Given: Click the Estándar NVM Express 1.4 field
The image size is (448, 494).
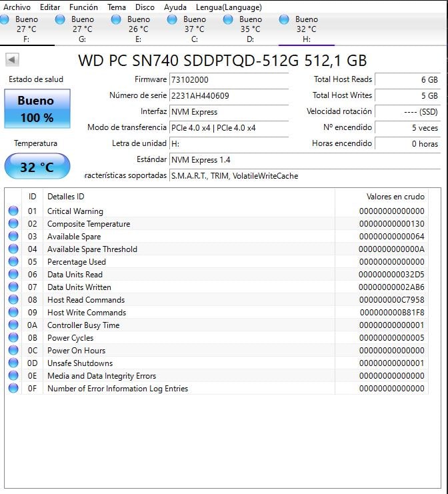Looking at the screenshot, I should point(305,160).
